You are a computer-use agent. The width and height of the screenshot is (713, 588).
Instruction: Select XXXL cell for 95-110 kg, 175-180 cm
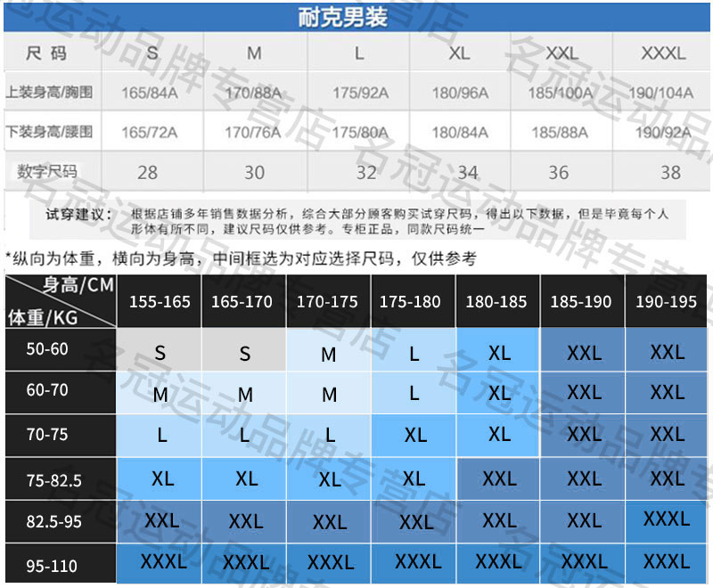414,563
